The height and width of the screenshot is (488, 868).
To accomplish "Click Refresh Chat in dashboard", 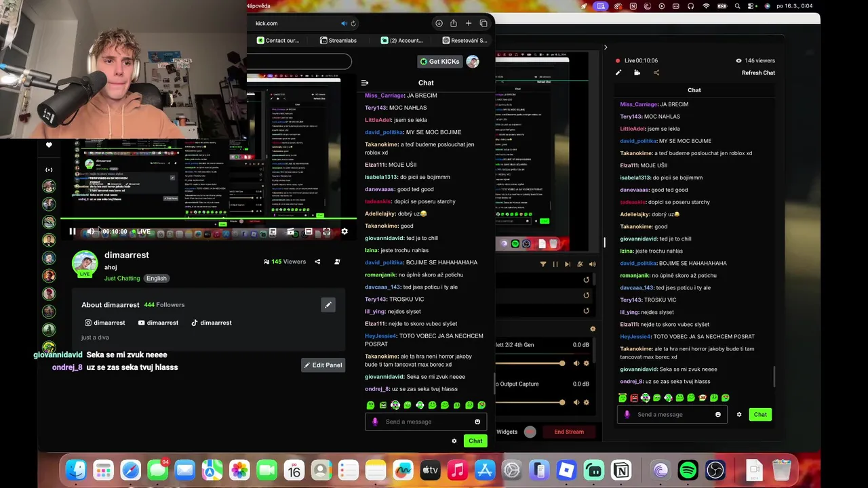I will pos(758,73).
